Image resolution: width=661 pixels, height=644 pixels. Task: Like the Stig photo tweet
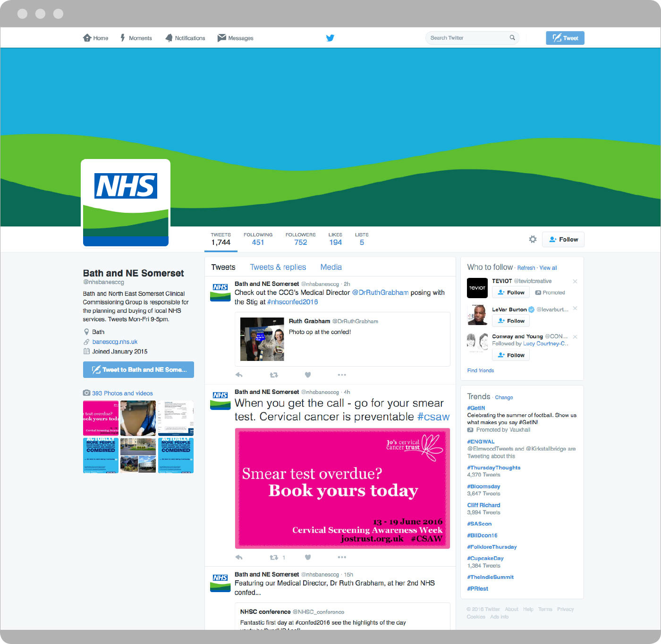(x=308, y=375)
